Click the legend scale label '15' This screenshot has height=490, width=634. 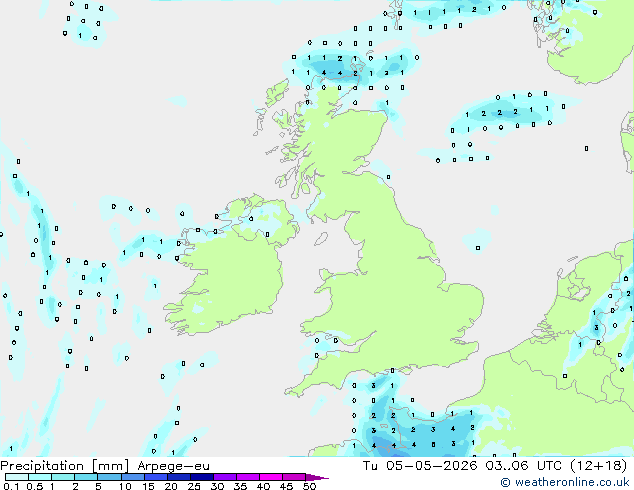[x=148, y=486]
